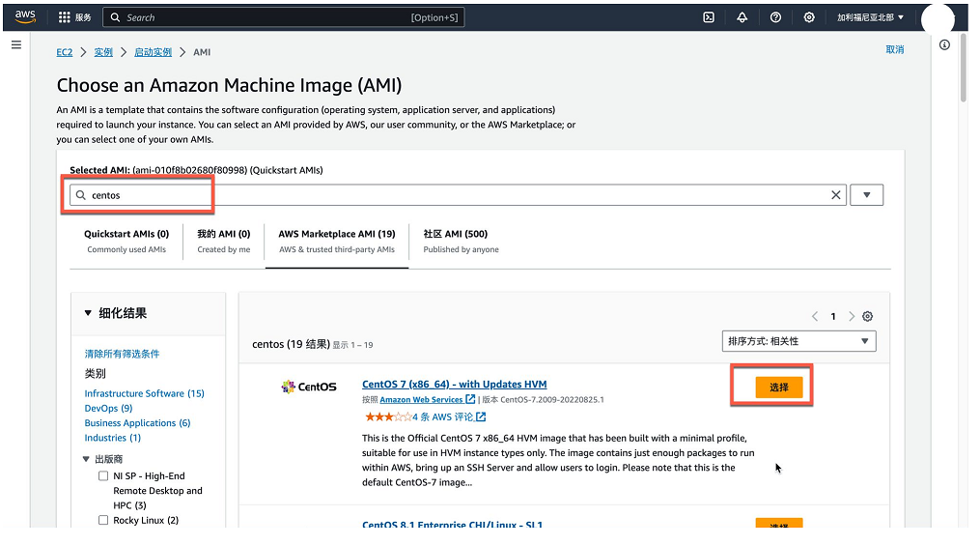This screenshot has height=545, width=980.
Task: Collapse the 出版商 publisher filter group
Action: click(86, 459)
